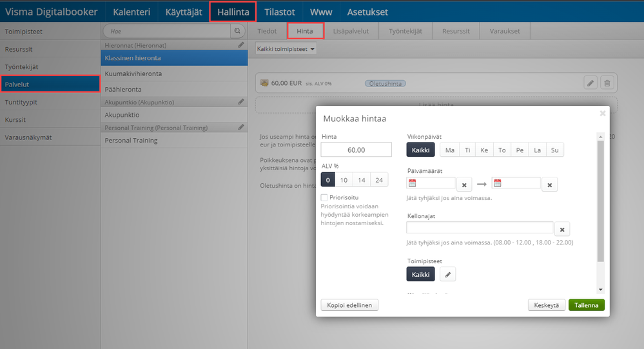Toggle Pe weekday
The image size is (644, 349).
pyautogui.click(x=520, y=150)
